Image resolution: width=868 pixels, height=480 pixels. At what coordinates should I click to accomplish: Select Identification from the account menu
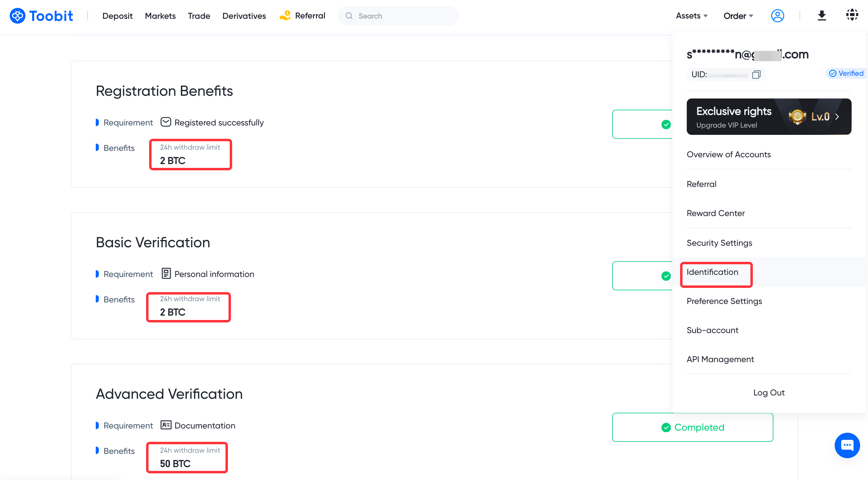coord(712,272)
